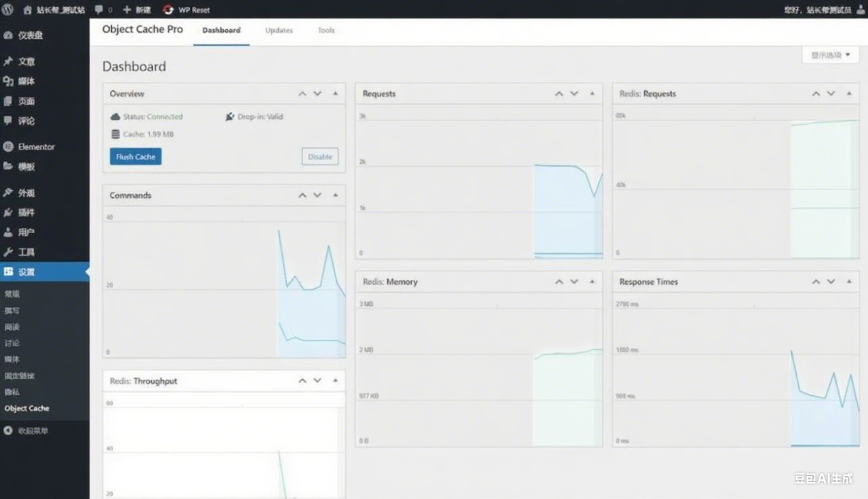Open the WordPress logo menu

[x=9, y=9]
